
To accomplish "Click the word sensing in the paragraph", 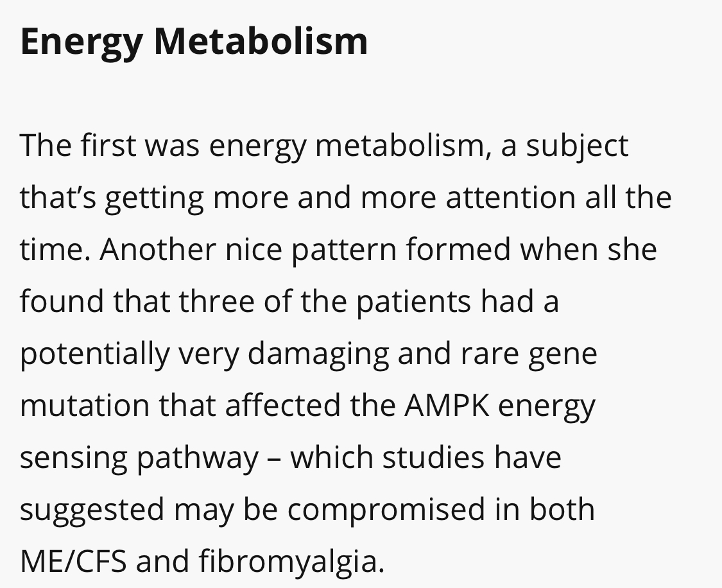I will point(74,459).
